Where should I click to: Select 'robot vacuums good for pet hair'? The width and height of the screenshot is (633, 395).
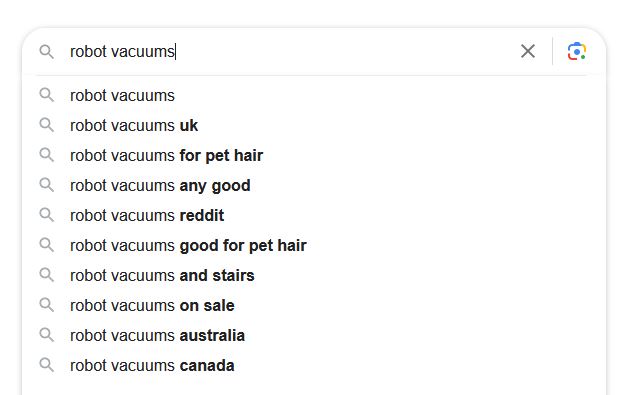point(314,246)
